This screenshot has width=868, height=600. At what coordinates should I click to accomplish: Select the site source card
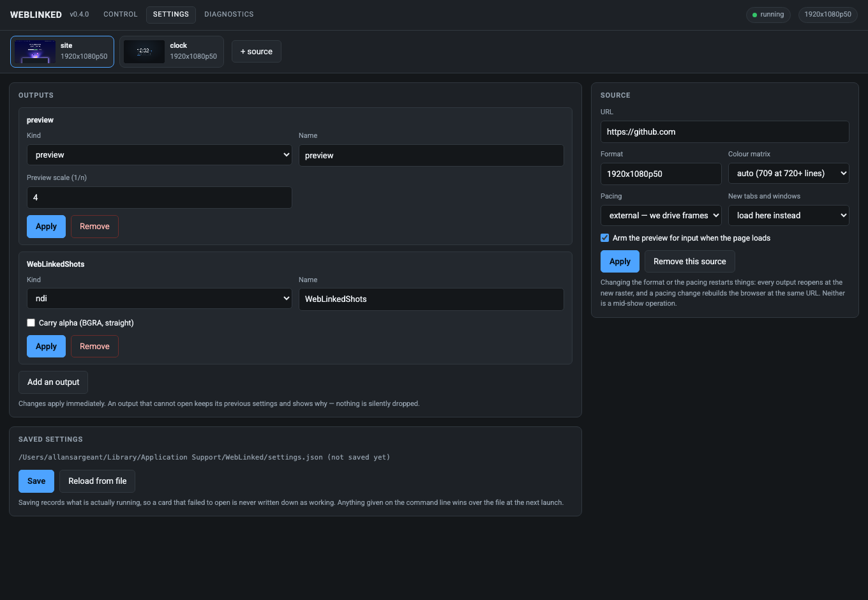point(63,52)
